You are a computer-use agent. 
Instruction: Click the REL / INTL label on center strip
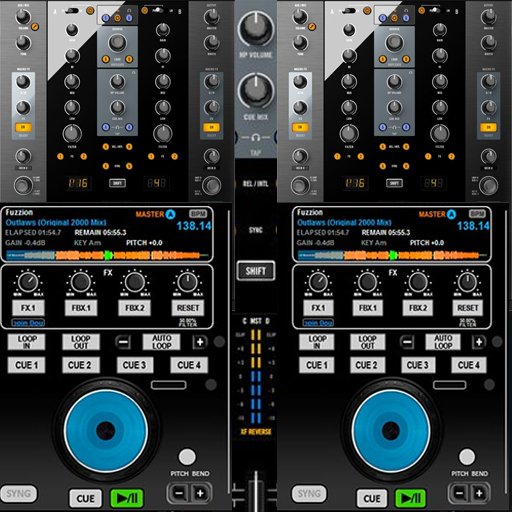[x=256, y=184]
